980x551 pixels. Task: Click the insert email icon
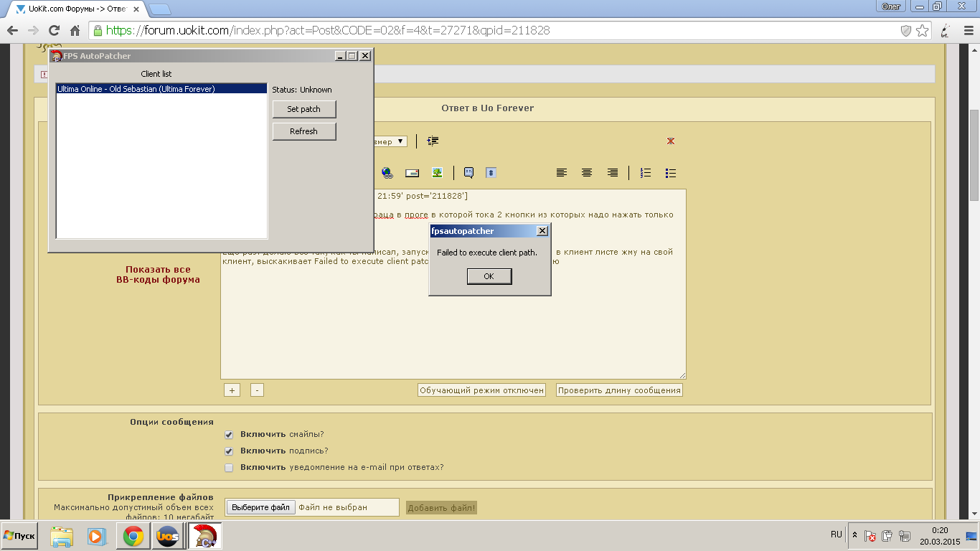[x=413, y=173]
